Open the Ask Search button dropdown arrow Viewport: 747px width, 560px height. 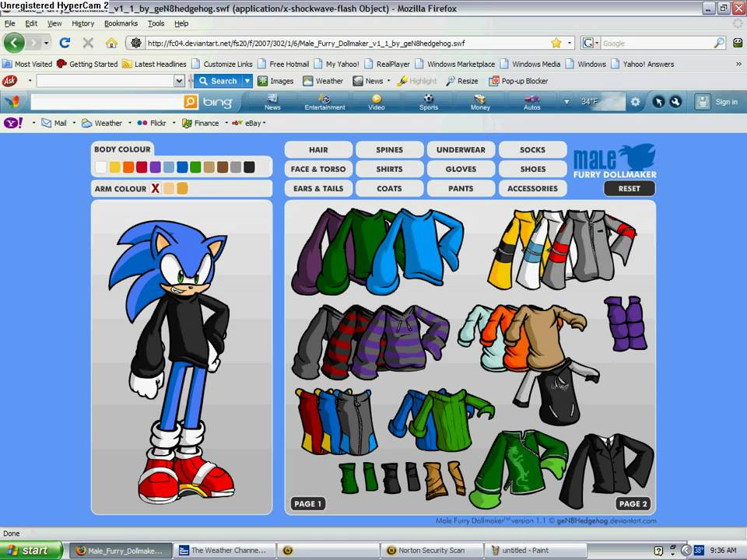[x=247, y=81]
